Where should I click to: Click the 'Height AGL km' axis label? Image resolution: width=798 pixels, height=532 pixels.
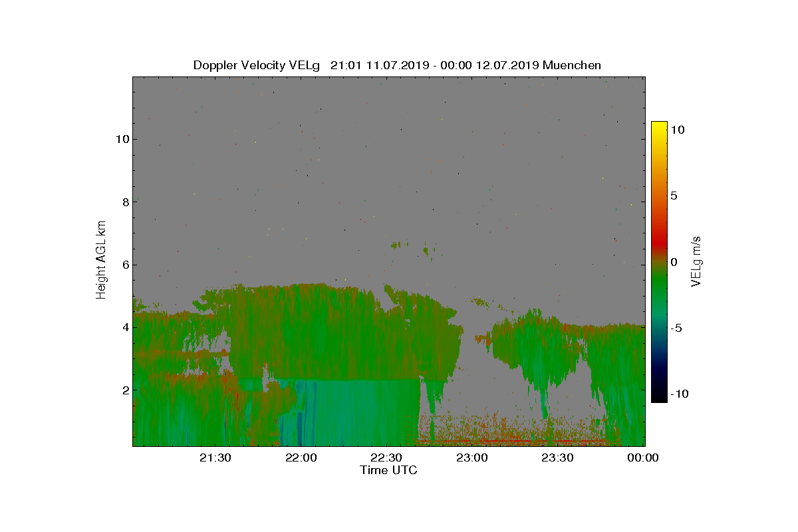[x=101, y=259]
